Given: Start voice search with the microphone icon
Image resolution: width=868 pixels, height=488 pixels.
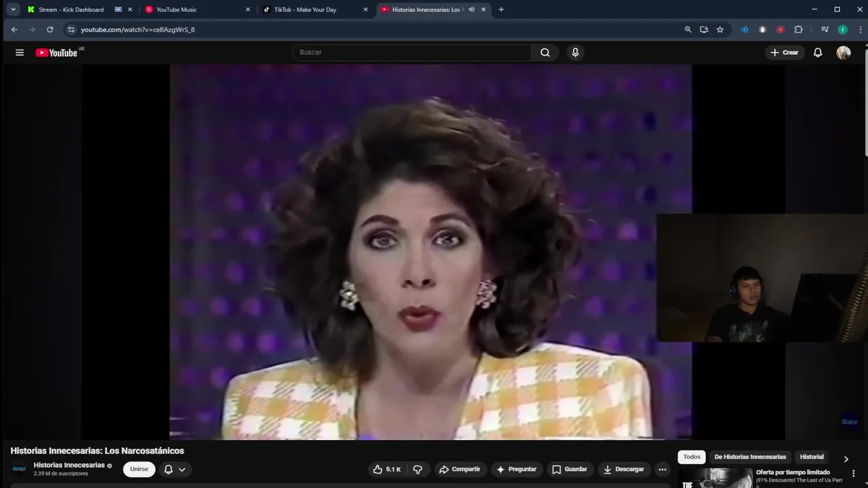Looking at the screenshot, I should (x=575, y=53).
